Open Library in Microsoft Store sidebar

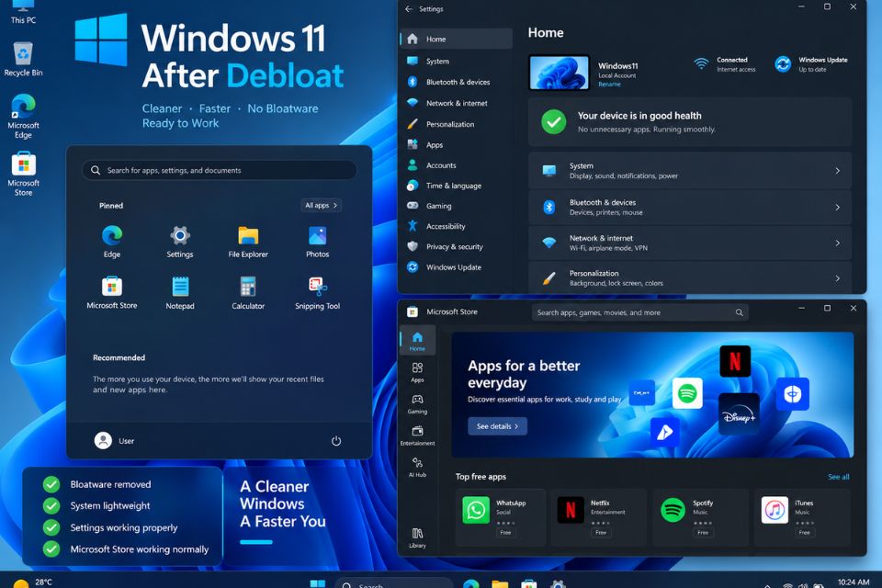(417, 537)
